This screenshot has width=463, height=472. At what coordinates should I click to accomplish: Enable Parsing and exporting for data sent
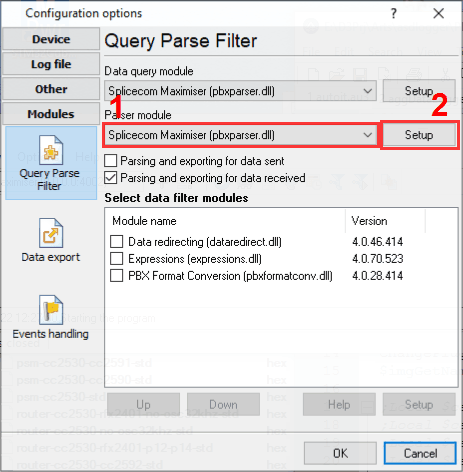pyautogui.click(x=111, y=161)
